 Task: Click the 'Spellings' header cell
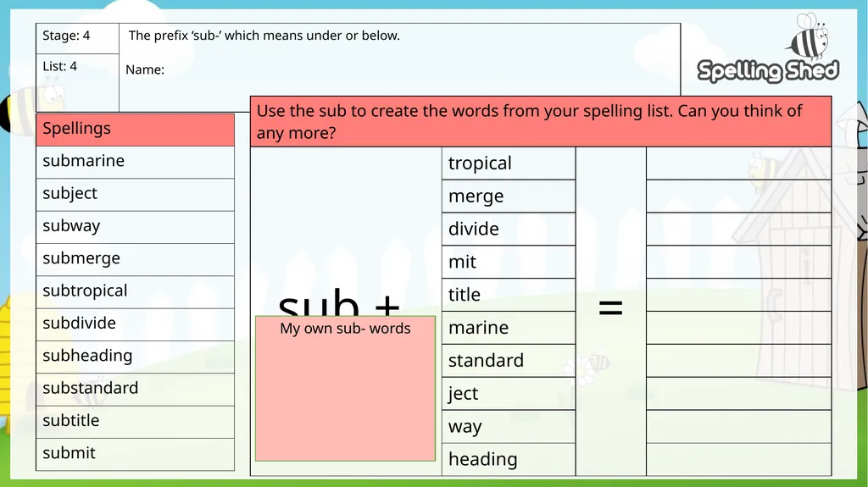[135, 130]
